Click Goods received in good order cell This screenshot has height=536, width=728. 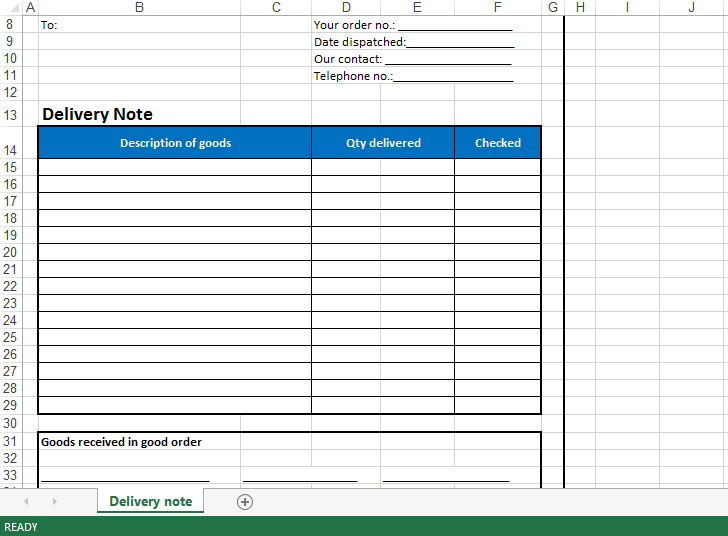point(121,442)
